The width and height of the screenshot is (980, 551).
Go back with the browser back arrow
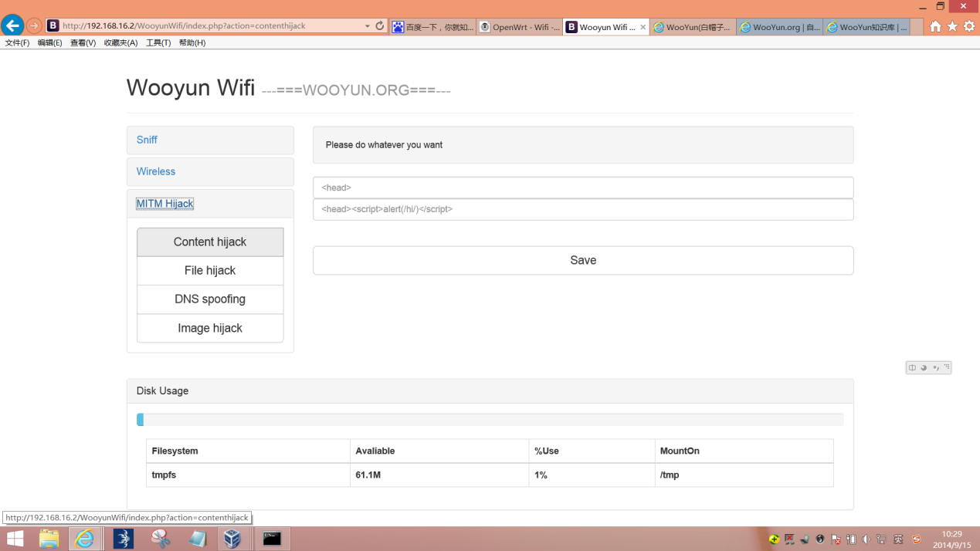coord(12,25)
